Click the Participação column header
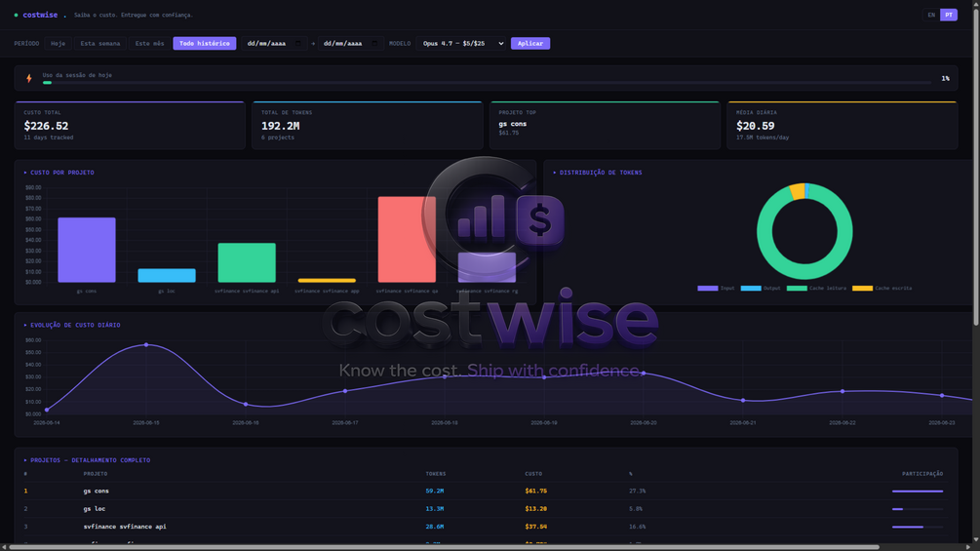 (922, 474)
